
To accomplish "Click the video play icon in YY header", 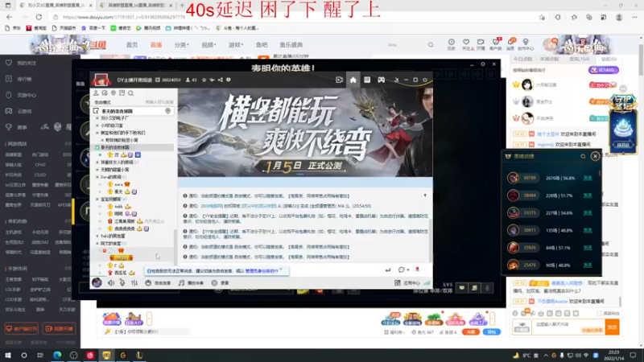I will point(339,80).
